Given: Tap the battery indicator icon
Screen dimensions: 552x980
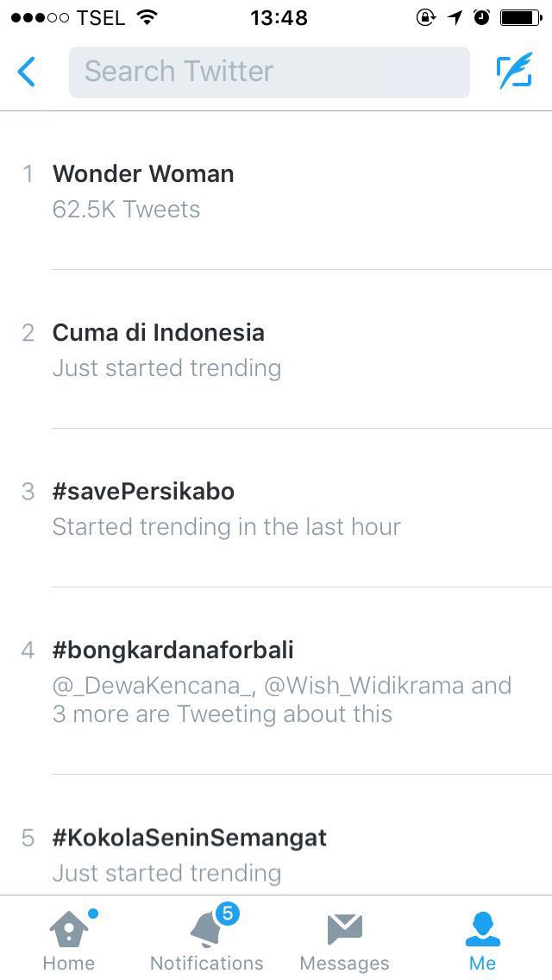Looking at the screenshot, I should (520, 18).
